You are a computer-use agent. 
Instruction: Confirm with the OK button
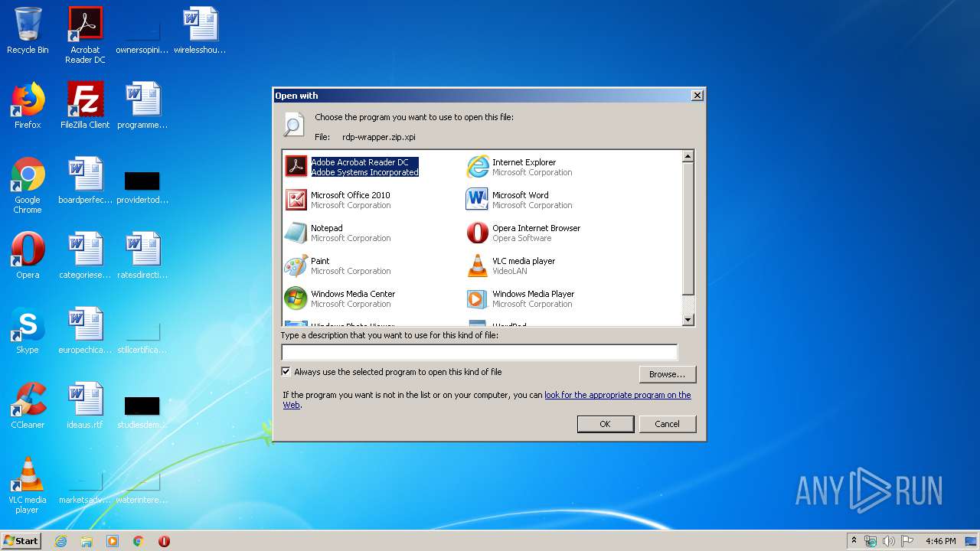coord(605,424)
